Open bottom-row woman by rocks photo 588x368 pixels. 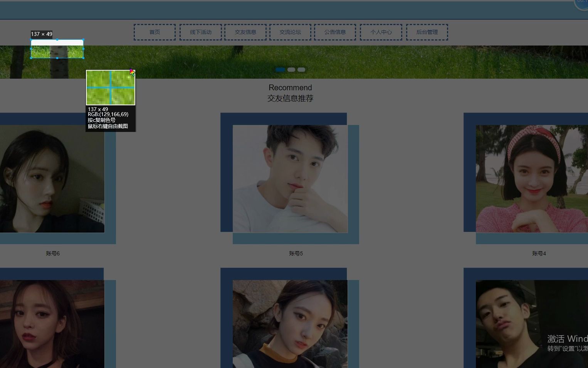[x=290, y=324]
